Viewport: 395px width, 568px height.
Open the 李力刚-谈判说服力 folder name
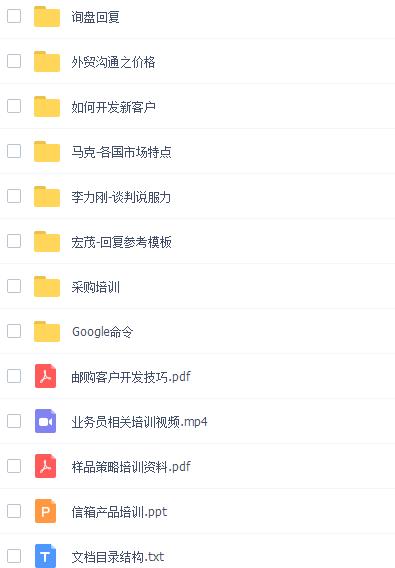[x=121, y=197]
